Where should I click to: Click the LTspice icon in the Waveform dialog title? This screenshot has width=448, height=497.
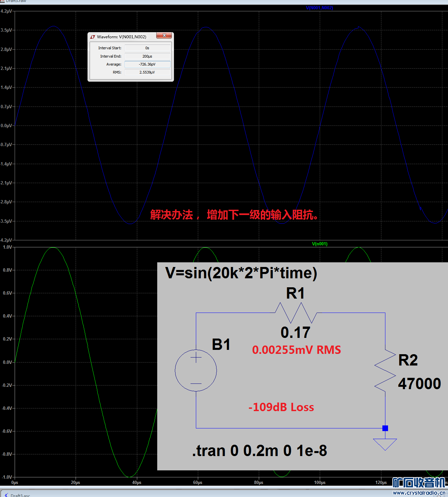click(93, 37)
